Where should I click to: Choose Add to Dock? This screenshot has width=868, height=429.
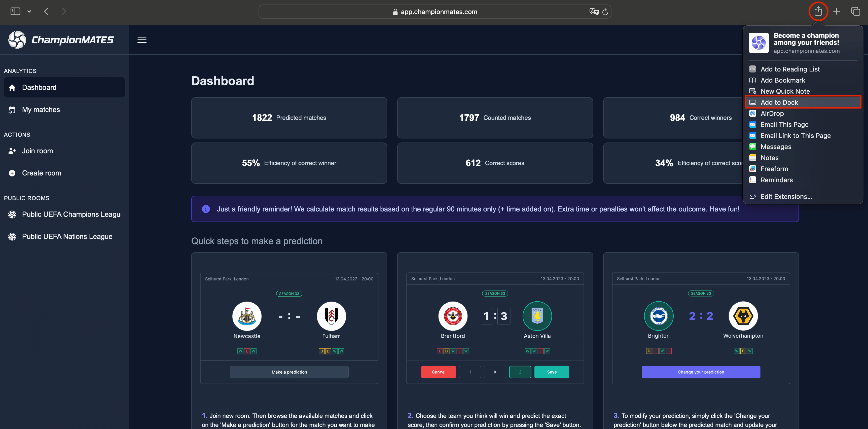(x=803, y=102)
